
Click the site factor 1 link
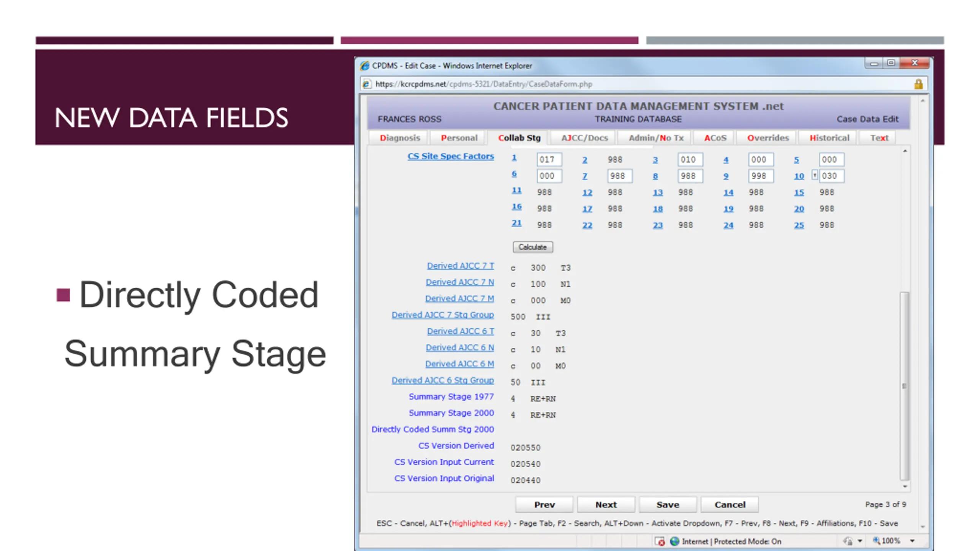tap(514, 157)
